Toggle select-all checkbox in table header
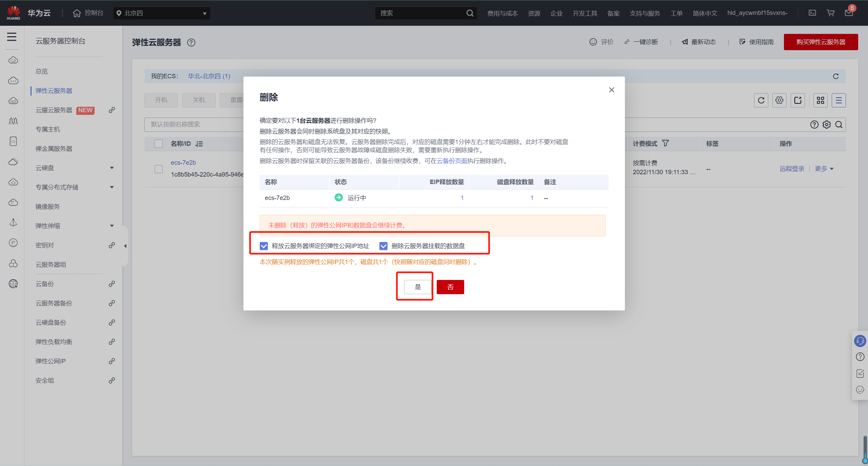 159,144
